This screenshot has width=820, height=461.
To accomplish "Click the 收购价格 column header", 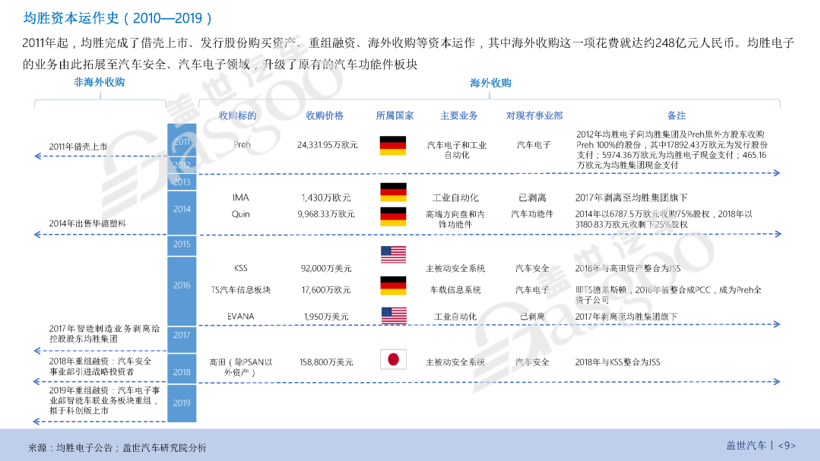I will coord(324,116).
